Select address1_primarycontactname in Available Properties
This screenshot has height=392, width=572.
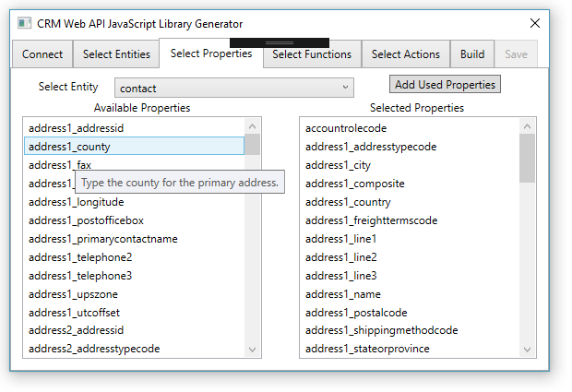pos(135,239)
